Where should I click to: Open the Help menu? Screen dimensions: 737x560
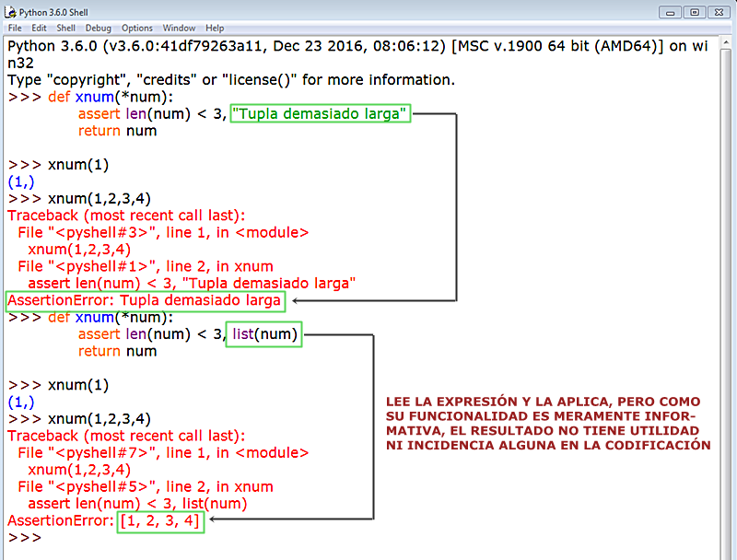click(x=215, y=28)
